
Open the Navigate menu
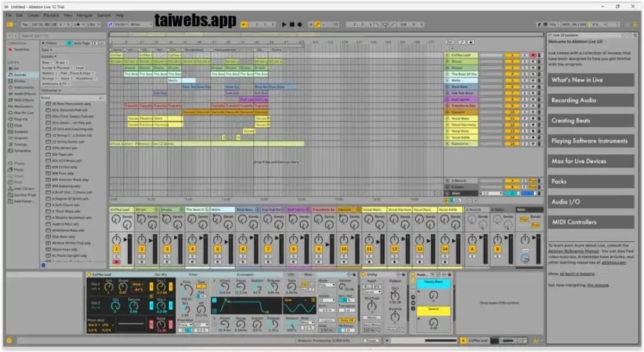[85, 15]
